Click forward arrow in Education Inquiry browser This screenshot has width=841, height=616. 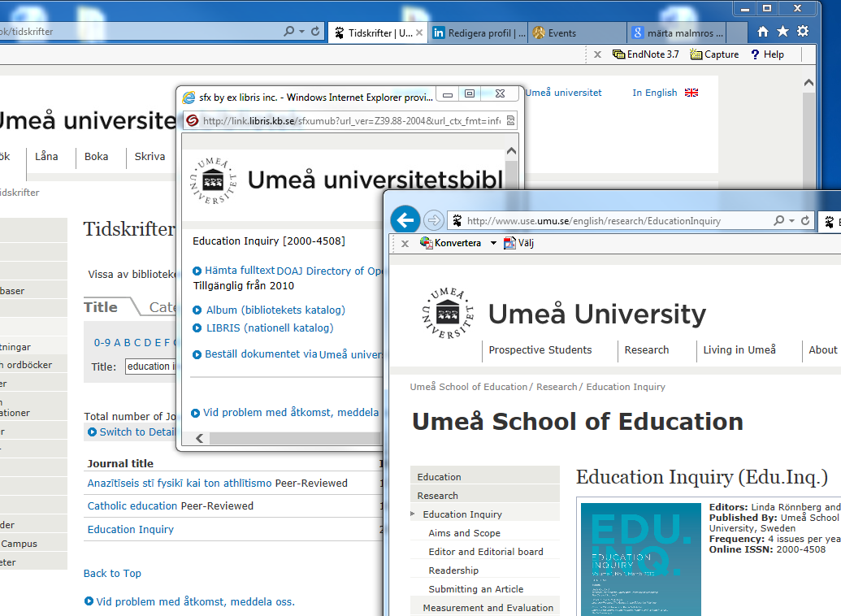(433, 220)
